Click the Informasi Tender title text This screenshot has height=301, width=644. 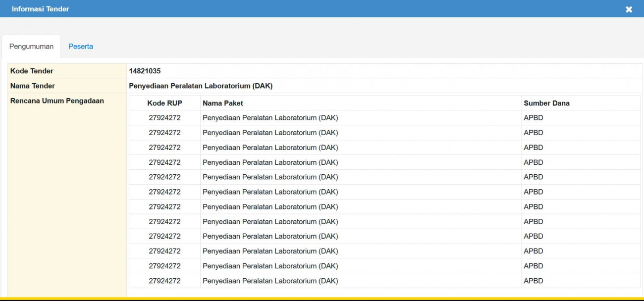[41, 9]
